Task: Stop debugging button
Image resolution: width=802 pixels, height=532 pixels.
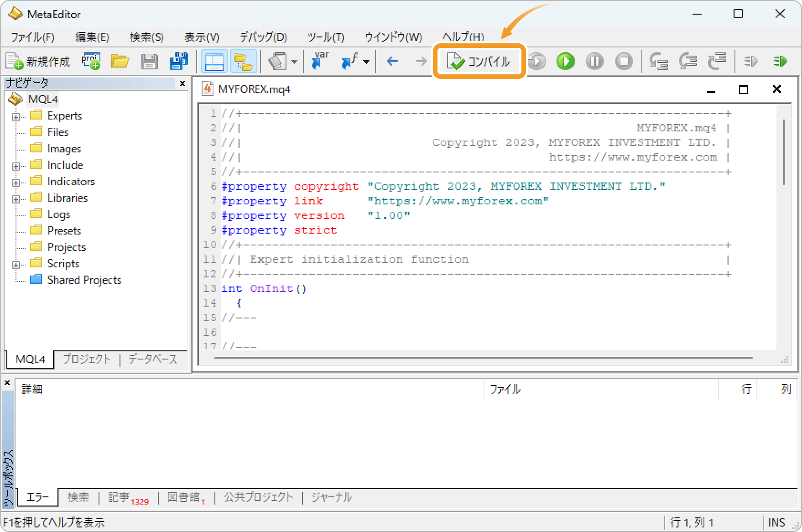Action: (x=624, y=61)
